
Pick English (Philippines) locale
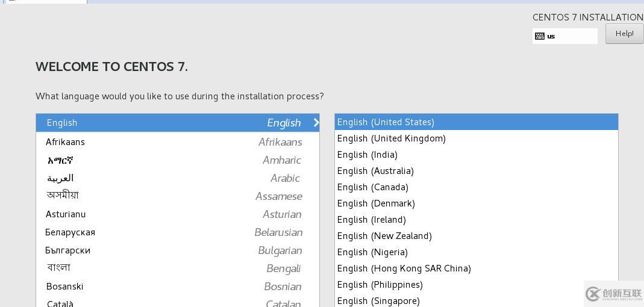(477, 285)
